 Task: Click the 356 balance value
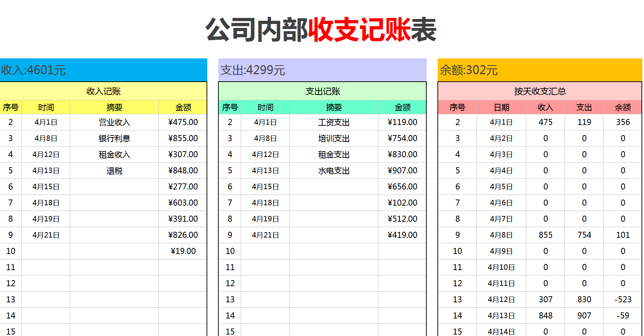coord(623,122)
